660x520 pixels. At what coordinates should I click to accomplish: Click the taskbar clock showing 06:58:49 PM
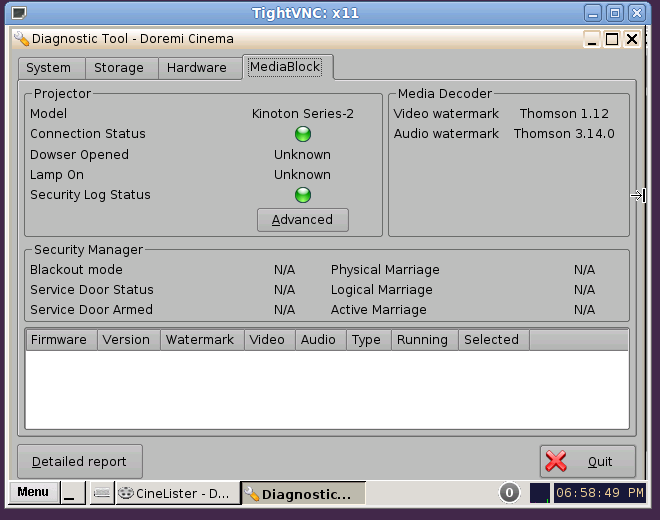(x=599, y=493)
